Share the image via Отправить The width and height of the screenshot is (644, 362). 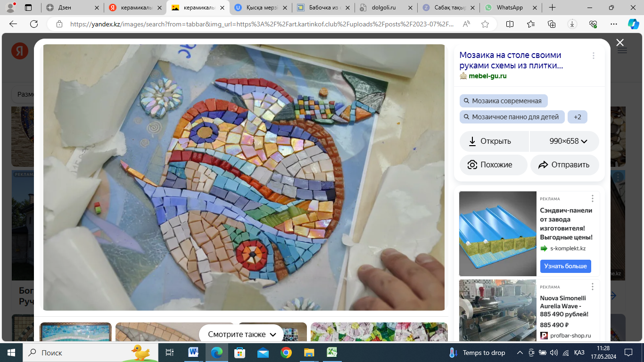565,165
